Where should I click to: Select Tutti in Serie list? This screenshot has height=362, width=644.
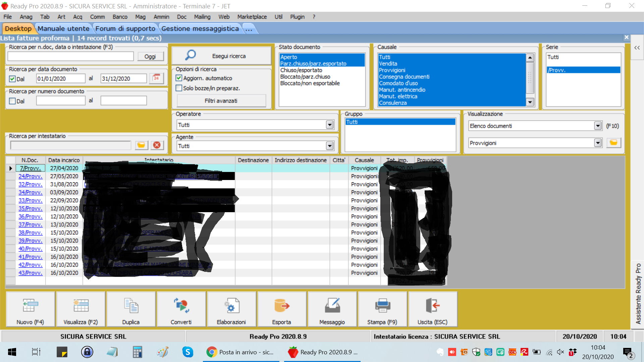(583, 57)
